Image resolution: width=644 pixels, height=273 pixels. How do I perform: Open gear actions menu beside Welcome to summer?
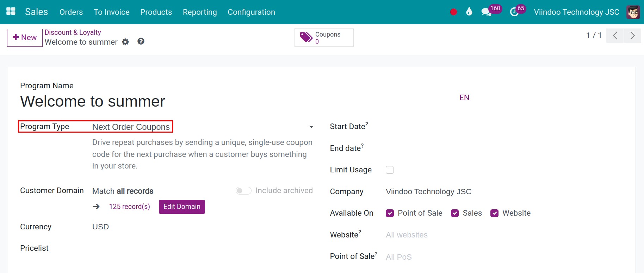point(125,42)
